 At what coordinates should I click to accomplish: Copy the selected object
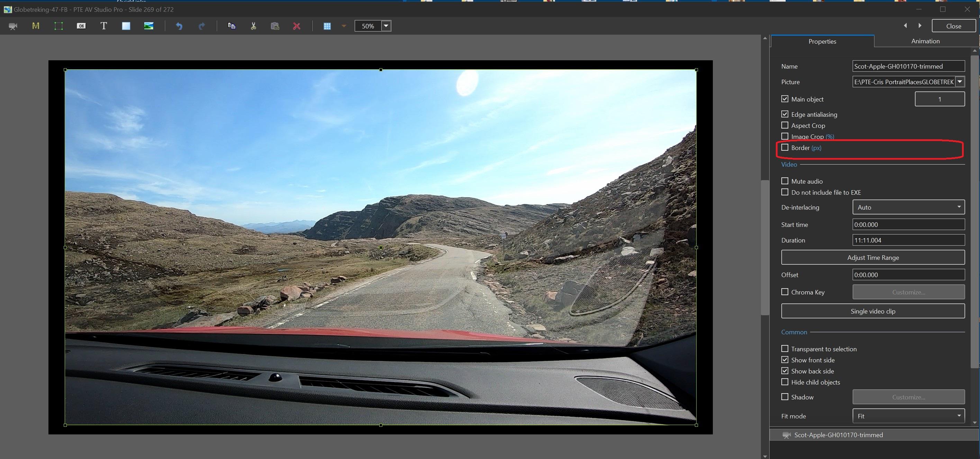pyautogui.click(x=231, y=26)
